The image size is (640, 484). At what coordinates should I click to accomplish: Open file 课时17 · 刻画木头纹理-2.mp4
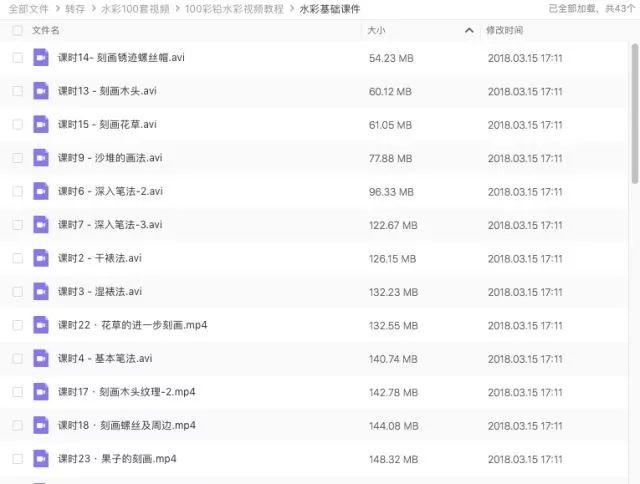[x=127, y=392]
